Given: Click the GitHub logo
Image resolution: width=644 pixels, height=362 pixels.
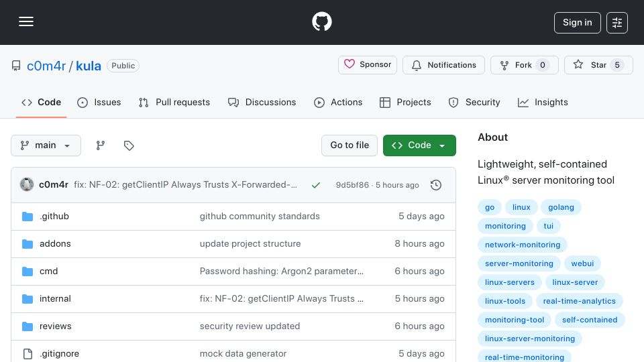Looking at the screenshot, I should tap(321, 21).
